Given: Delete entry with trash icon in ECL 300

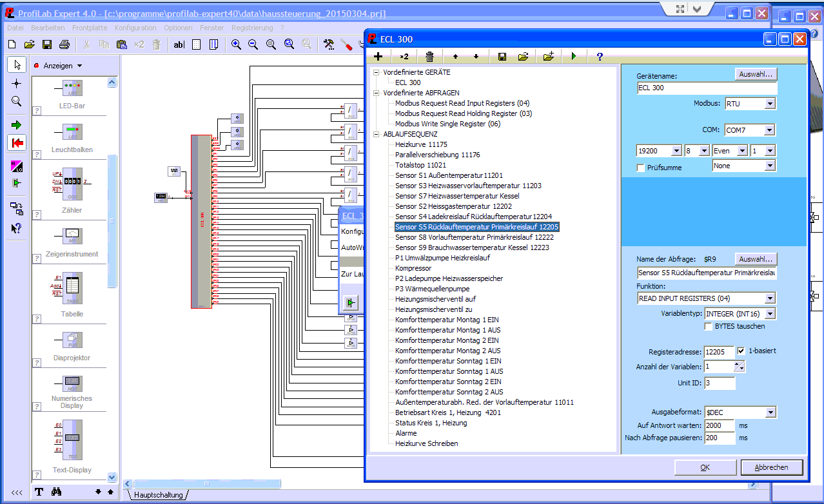Looking at the screenshot, I should 430,57.
